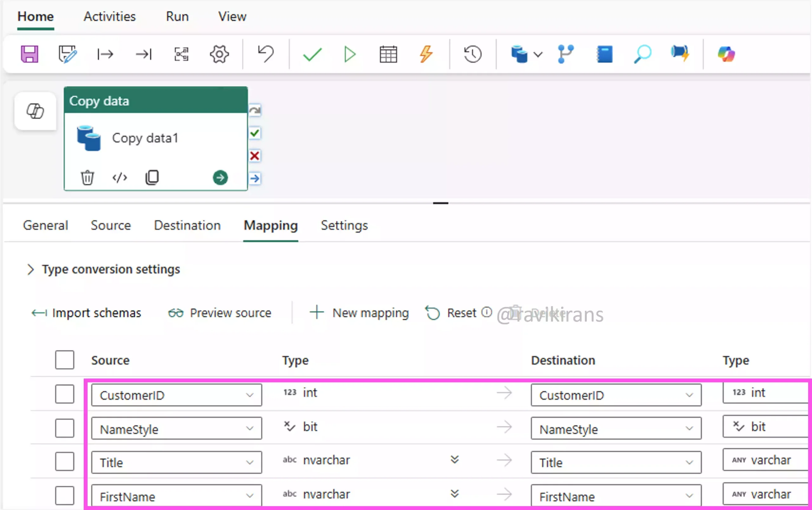Click the Reset mapping button
The height and width of the screenshot is (510, 812).
[451, 313]
